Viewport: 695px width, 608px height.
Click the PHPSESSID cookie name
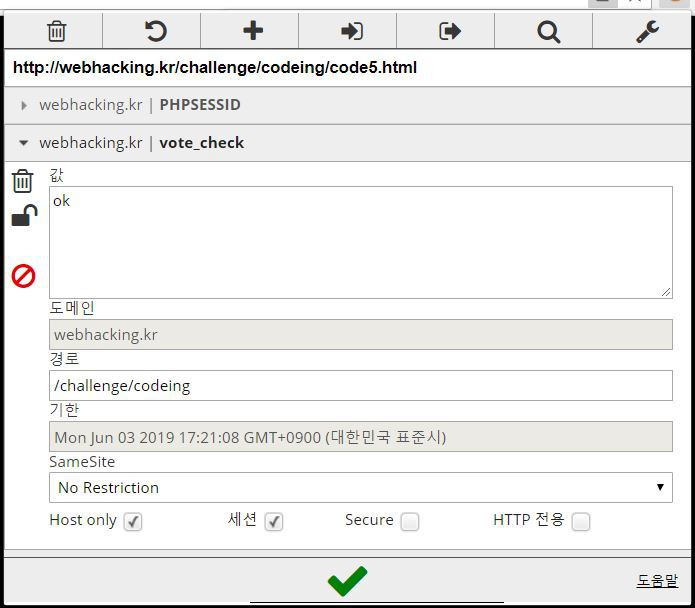pos(200,105)
